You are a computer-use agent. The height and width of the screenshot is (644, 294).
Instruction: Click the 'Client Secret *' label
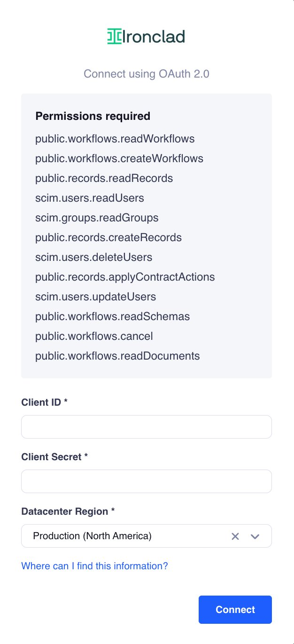[55, 457]
